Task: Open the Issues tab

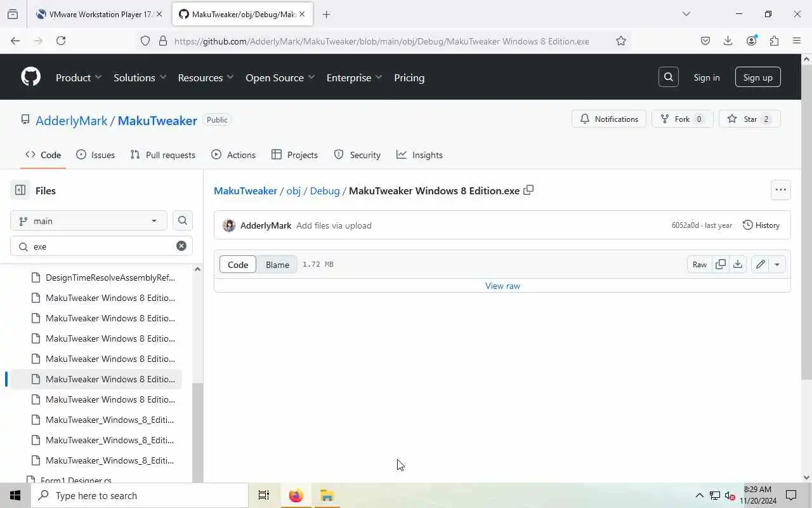Action: [x=95, y=155]
